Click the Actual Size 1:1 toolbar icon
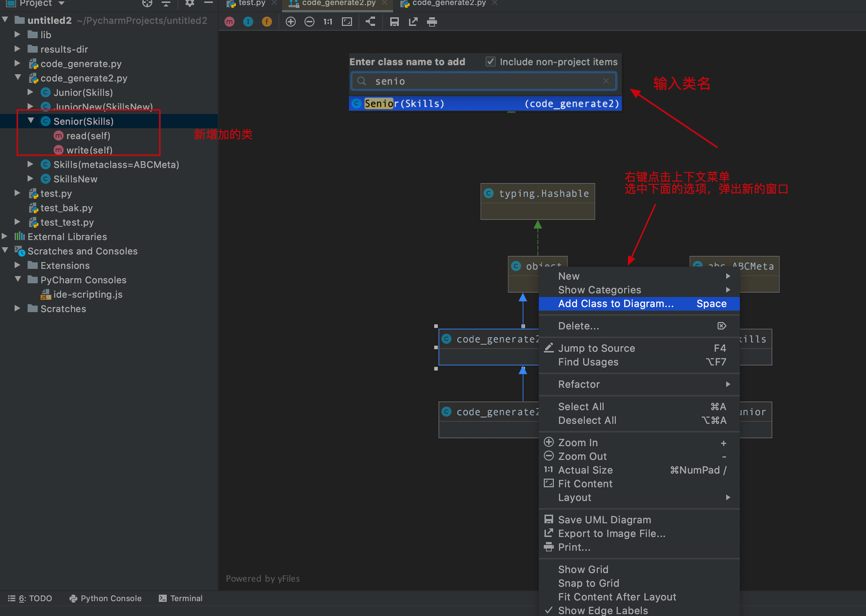This screenshot has width=866, height=616. [328, 22]
